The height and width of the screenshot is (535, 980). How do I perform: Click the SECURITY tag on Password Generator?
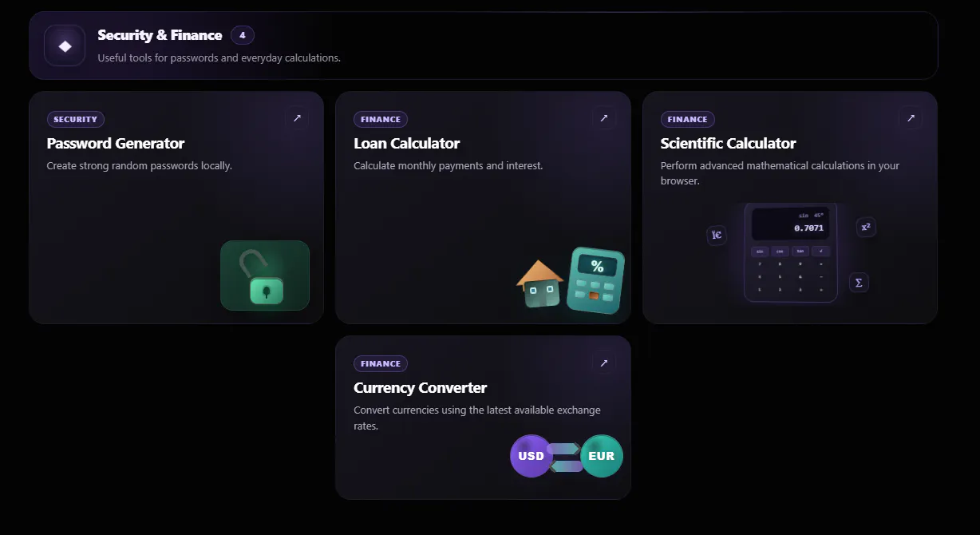click(76, 119)
